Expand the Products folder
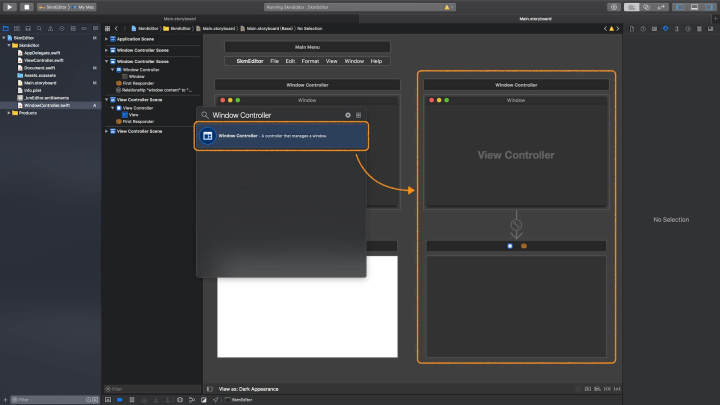720x405 pixels. tap(9, 113)
